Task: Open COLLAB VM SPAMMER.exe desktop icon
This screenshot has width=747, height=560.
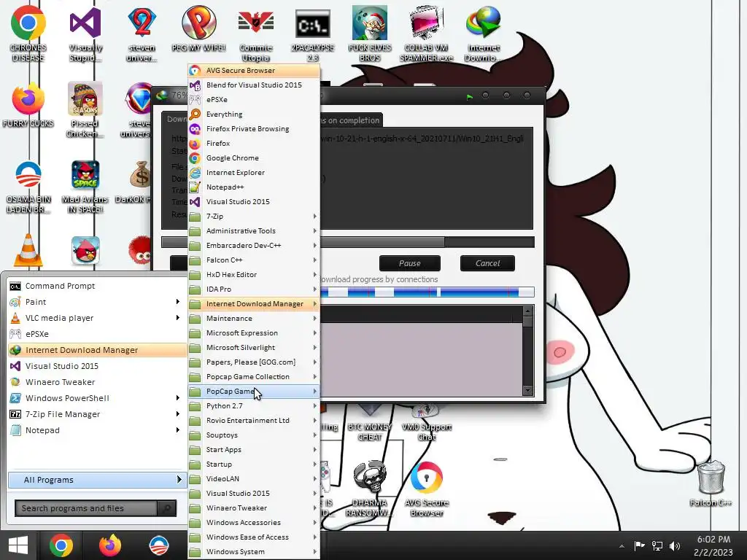Action: point(426,34)
